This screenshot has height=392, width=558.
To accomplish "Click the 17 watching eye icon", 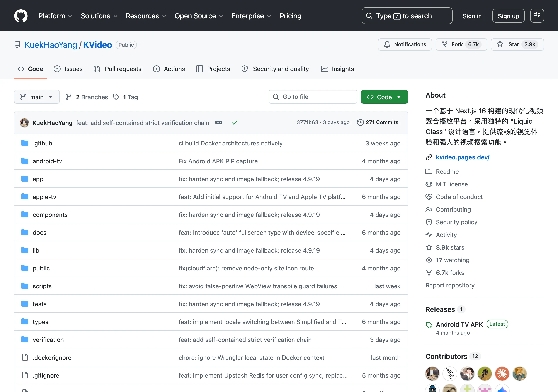I will click(429, 260).
